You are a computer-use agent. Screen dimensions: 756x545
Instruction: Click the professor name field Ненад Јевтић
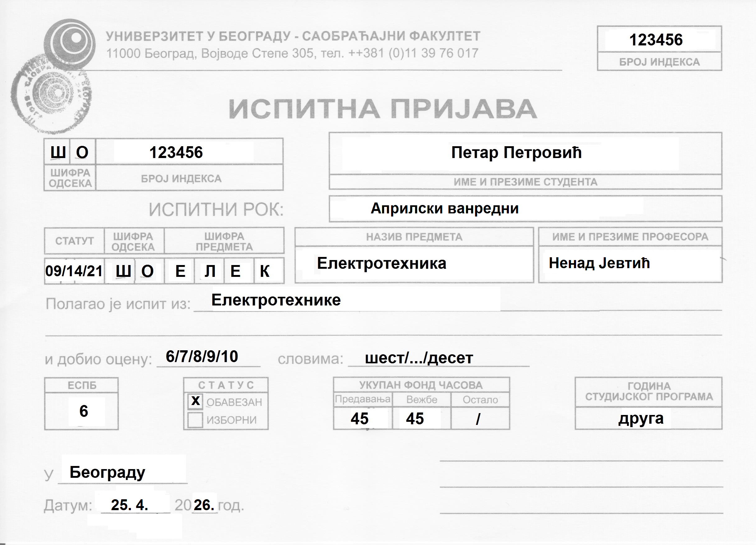[599, 263]
